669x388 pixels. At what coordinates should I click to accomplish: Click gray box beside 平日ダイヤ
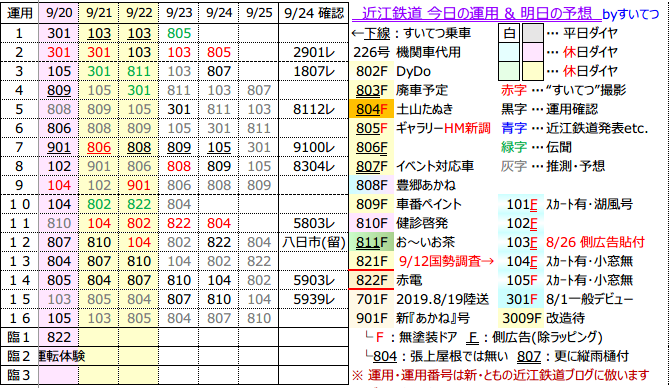[533, 33]
